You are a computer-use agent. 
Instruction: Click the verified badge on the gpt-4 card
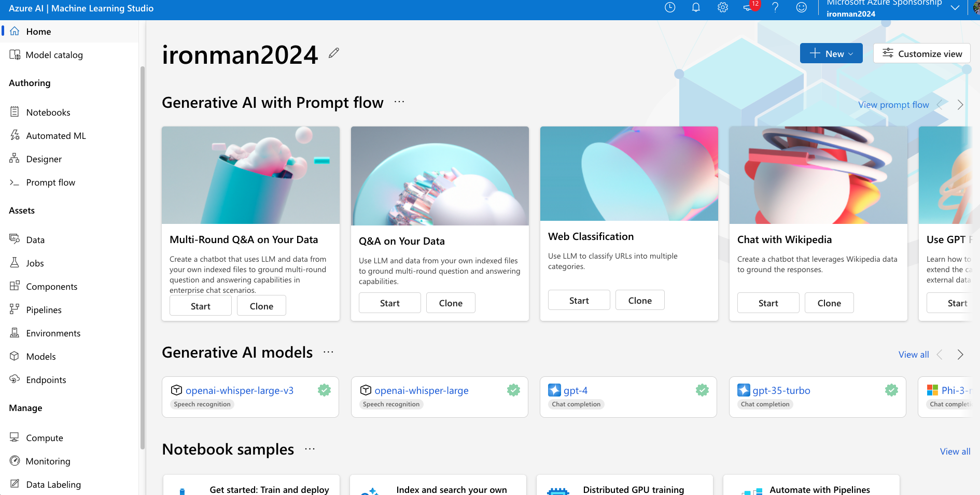[703, 390]
